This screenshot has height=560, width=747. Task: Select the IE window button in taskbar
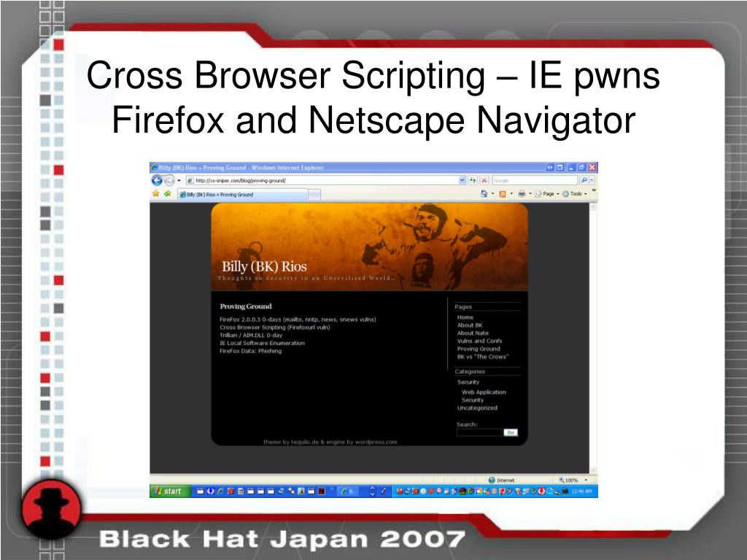349,491
